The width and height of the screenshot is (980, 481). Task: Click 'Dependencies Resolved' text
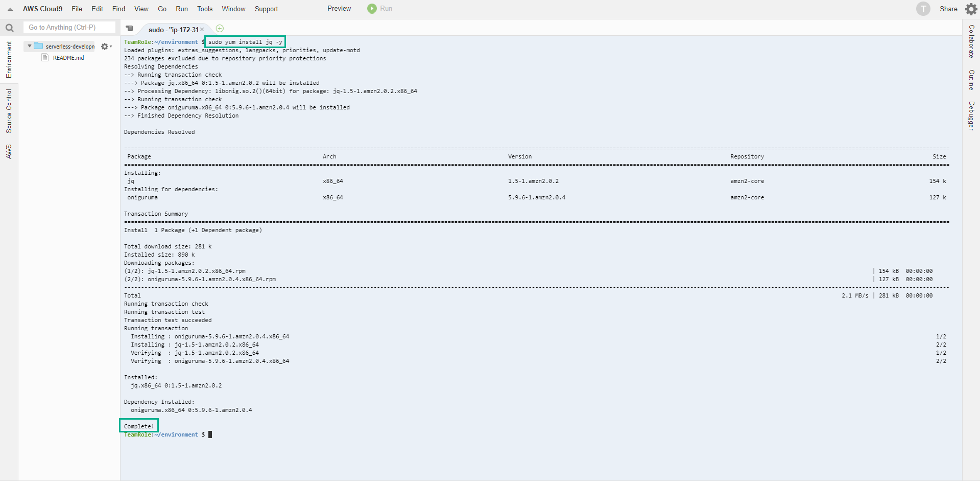tap(159, 132)
